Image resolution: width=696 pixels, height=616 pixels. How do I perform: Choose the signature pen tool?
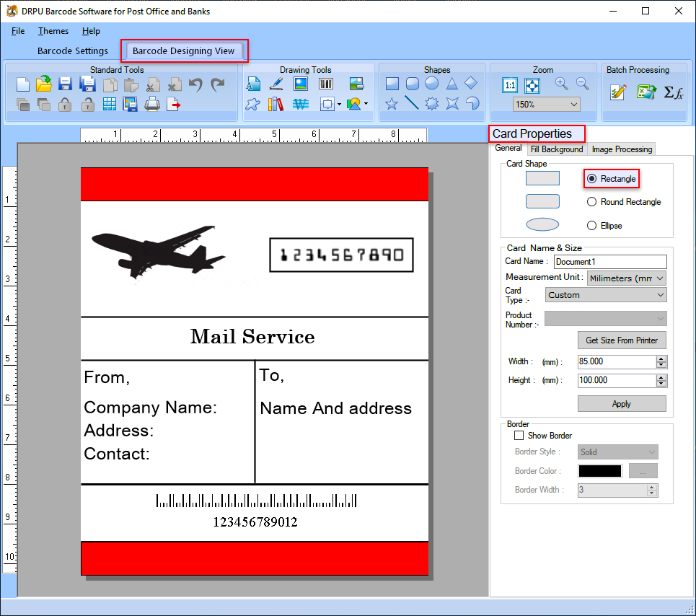(x=276, y=84)
